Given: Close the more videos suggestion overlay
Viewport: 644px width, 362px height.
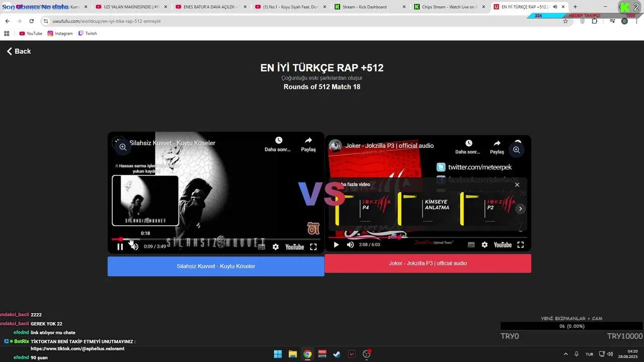Looking at the screenshot, I should point(517,185).
